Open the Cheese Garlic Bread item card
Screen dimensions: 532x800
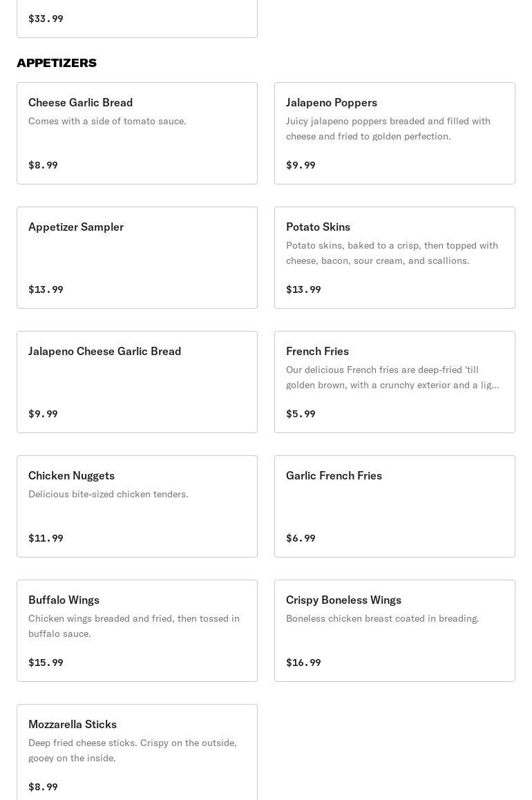click(137, 133)
